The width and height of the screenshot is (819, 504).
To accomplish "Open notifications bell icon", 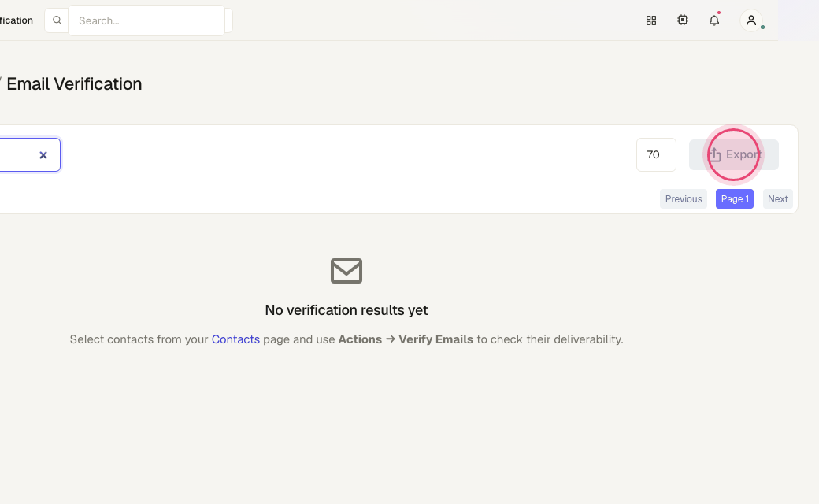I will [714, 20].
